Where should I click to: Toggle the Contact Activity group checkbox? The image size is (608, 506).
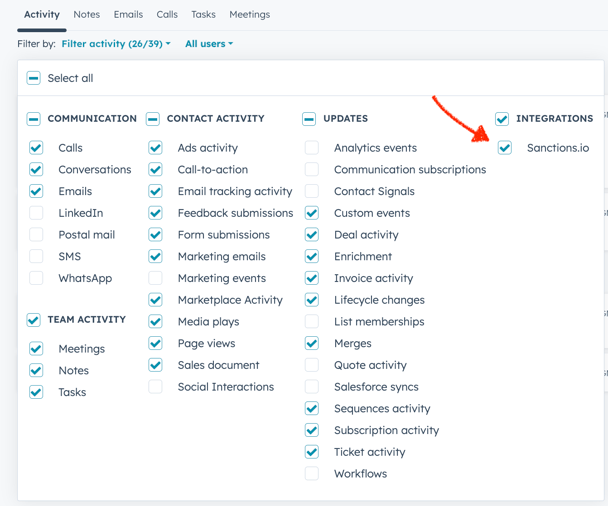pyautogui.click(x=153, y=119)
